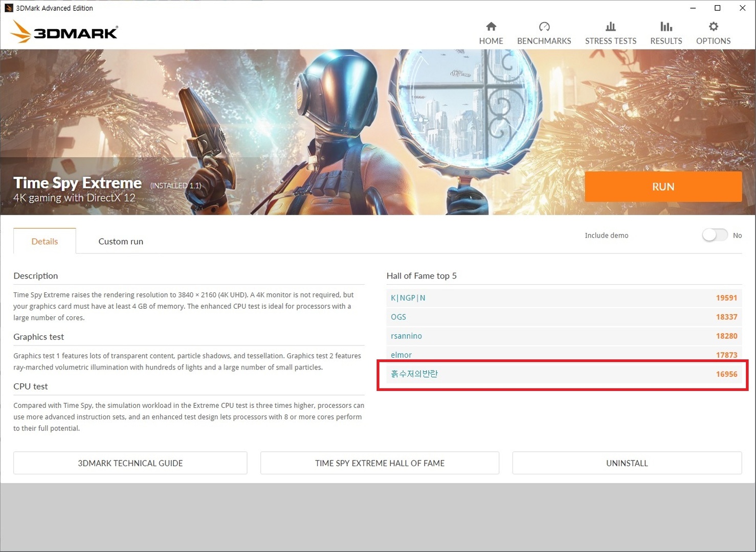Click the OPTIONS menu label
The image size is (756, 552).
click(714, 41)
